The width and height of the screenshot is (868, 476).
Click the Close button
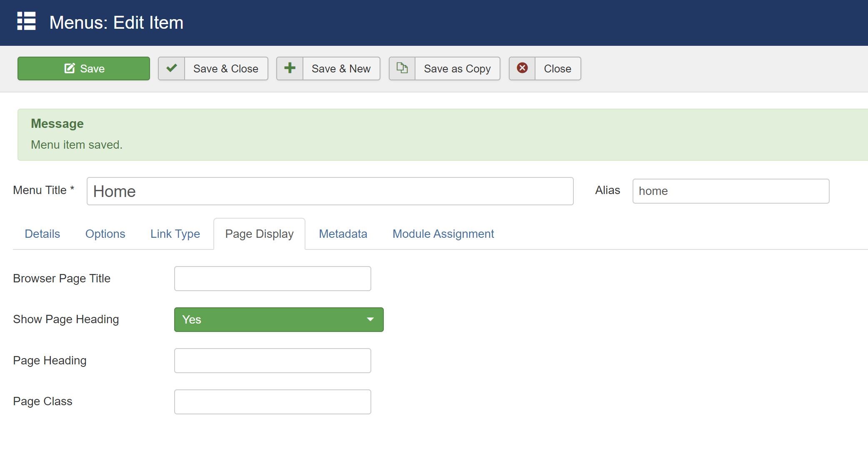(x=557, y=68)
